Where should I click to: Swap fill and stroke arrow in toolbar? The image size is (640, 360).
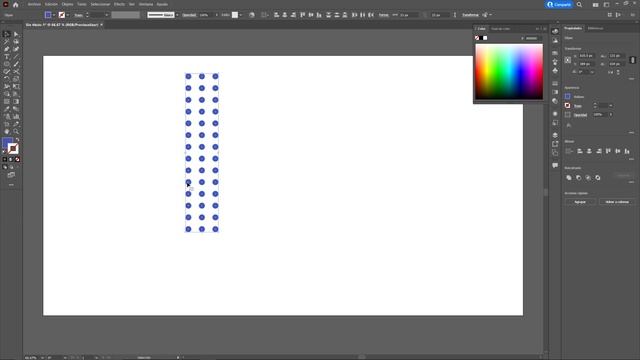(17, 140)
